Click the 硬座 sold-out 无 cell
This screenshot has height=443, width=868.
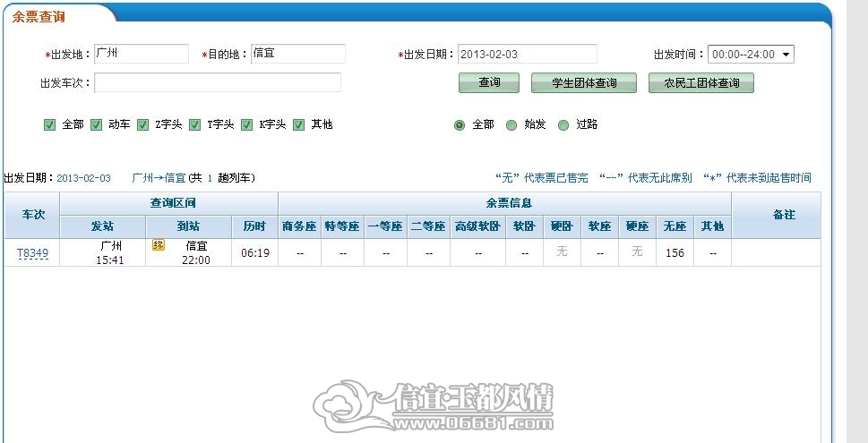(x=637, y=252)
